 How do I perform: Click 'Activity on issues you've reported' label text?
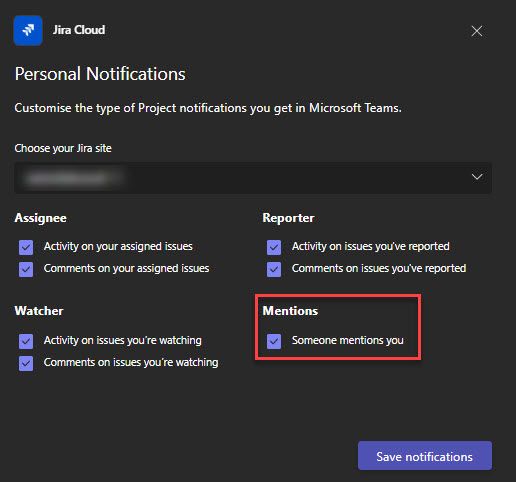pyautogui.click(x=371, y=246)
